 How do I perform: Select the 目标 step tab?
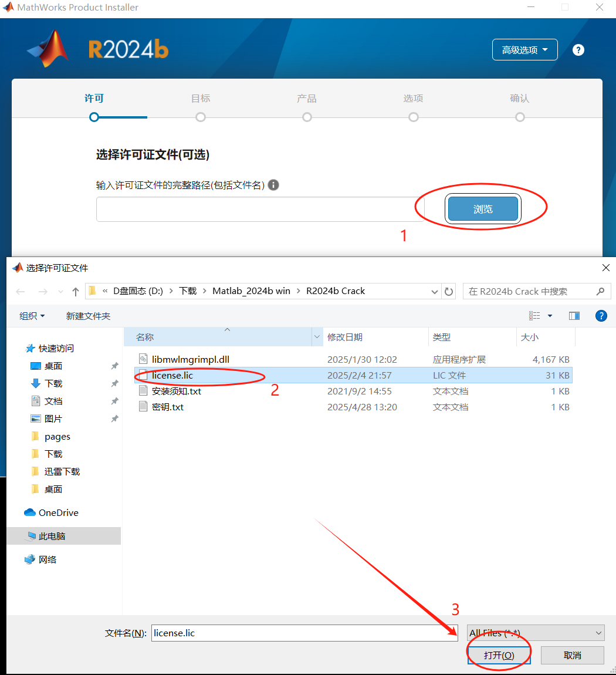tap(201, 99)
